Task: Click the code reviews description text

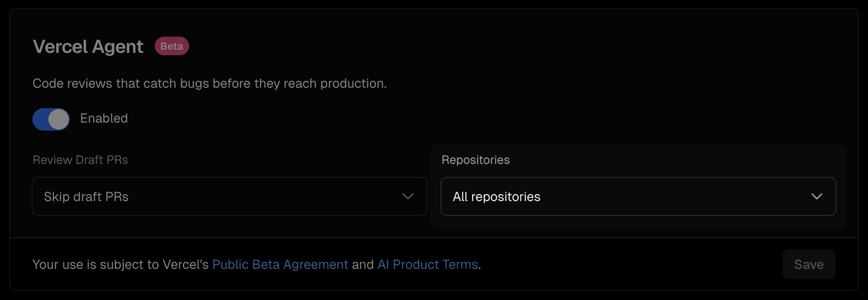Action: pos(210,84)
